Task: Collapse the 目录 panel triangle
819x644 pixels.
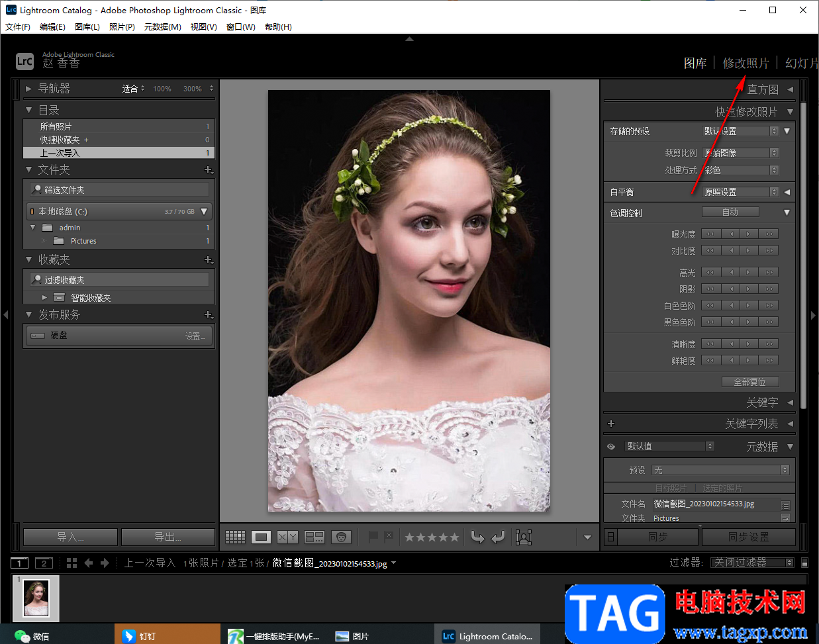Action: (28, 110)
